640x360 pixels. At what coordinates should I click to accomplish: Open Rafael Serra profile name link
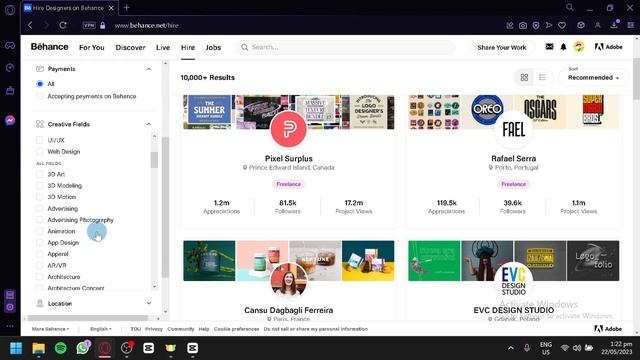(513, 158)
